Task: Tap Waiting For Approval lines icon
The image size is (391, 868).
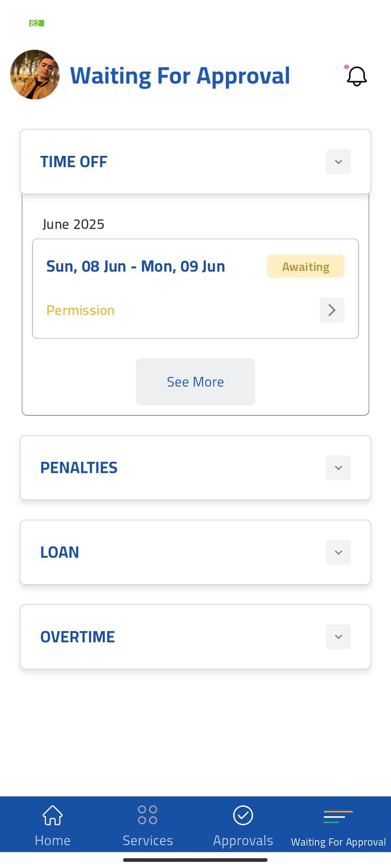Action: point(338,817)
